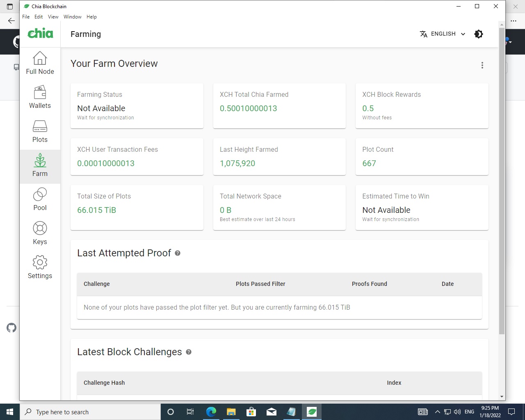Click back arrow in background browser window
Screen dimensions: 525x420
click(11, 21)
